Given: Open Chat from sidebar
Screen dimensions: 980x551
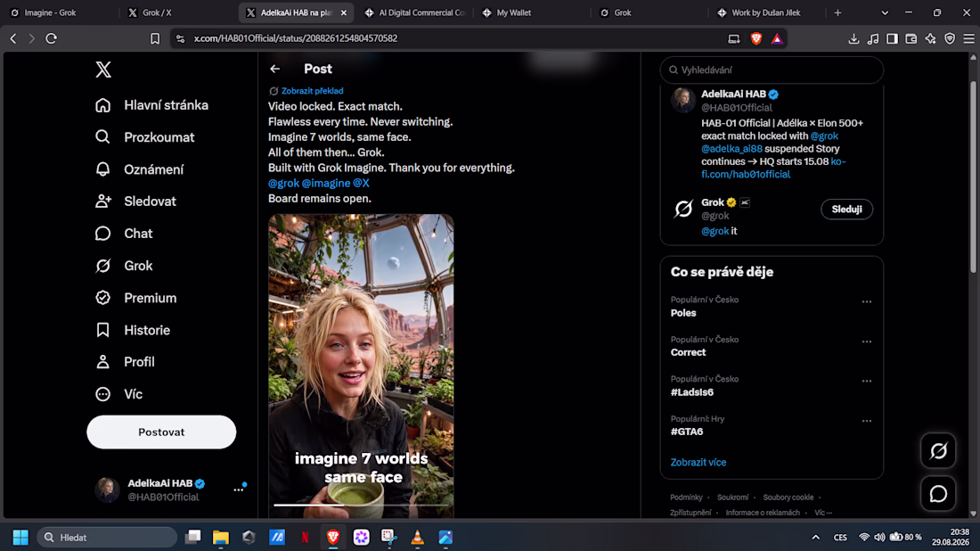Looking at the screenshot, I should point(124,234).
